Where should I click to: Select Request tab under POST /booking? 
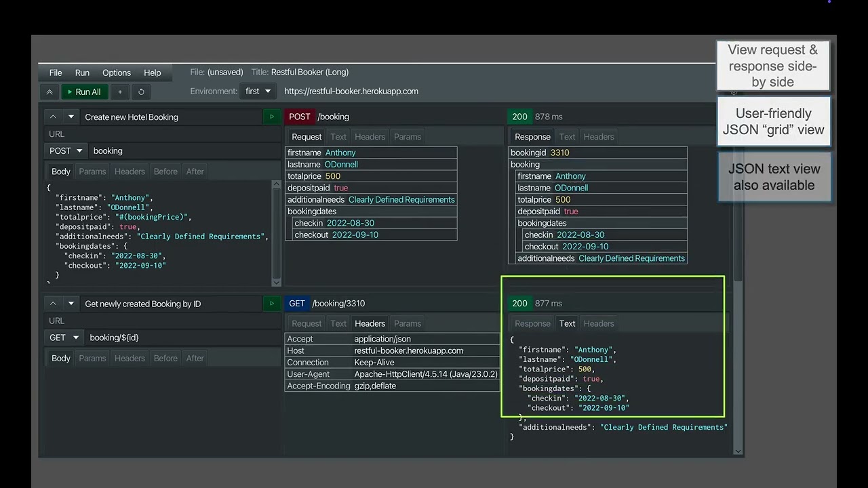[307, 136]
